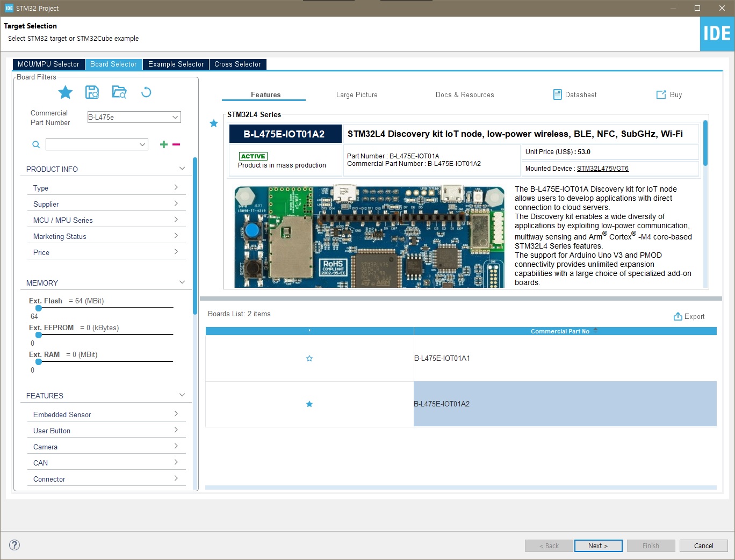Save the current board search
This screenshot has width=735, height=560.
pos(92,92)
